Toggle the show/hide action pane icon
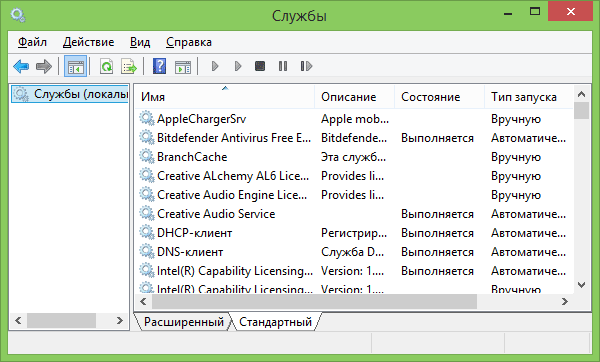The width and height of the screenshot is (600, 362). [x=183, y=67]
